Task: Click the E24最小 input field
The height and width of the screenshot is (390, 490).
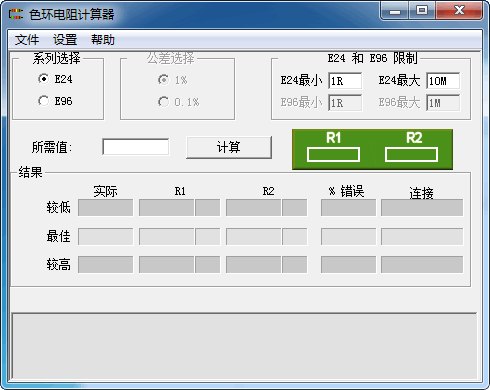Action: [x=345, y=81]
